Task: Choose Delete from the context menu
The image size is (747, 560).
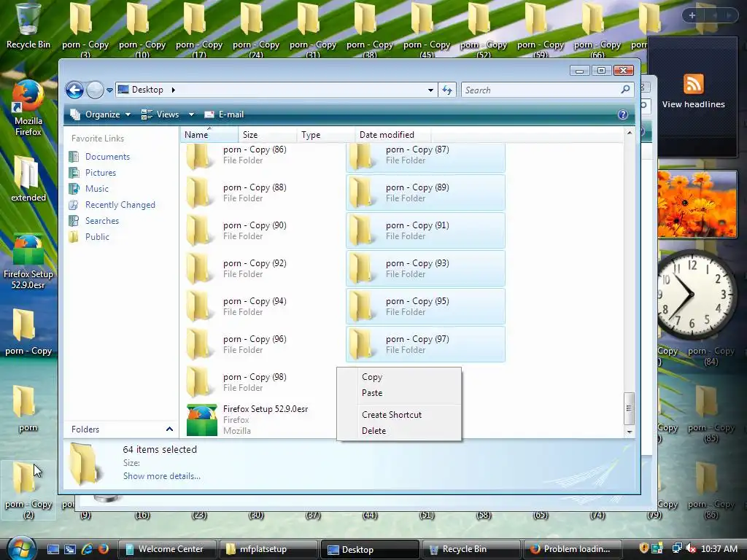Action: click(374, 430)
